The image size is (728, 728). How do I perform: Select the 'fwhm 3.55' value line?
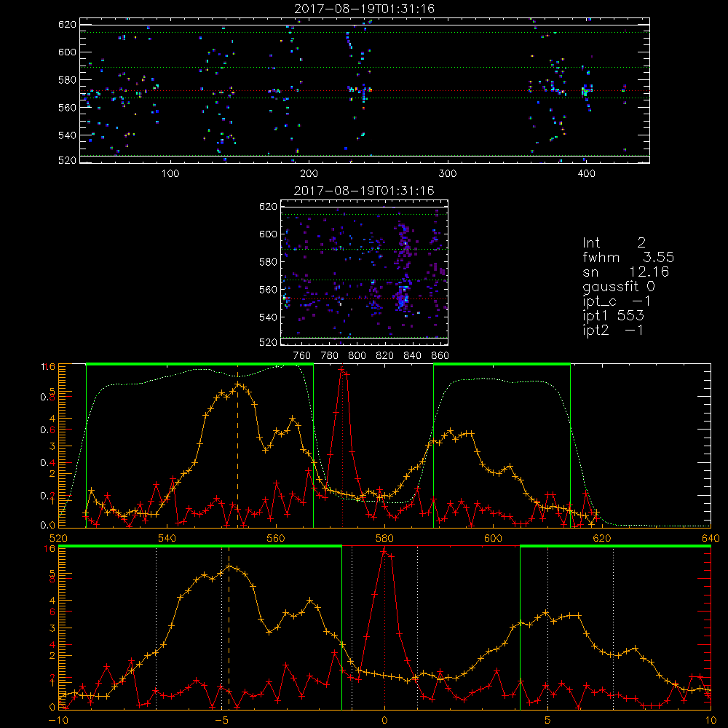[628, 257]
